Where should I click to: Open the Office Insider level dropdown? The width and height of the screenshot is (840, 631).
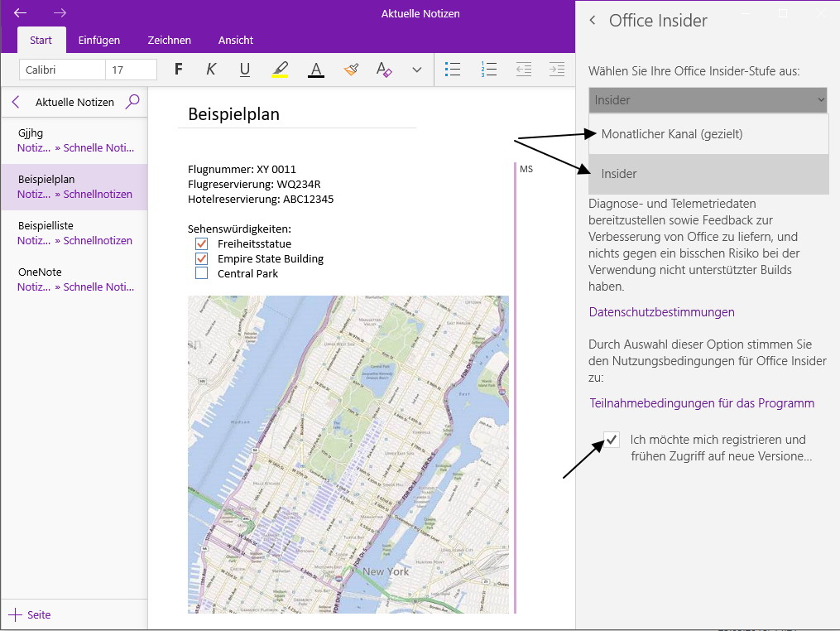tap(708, 100)
